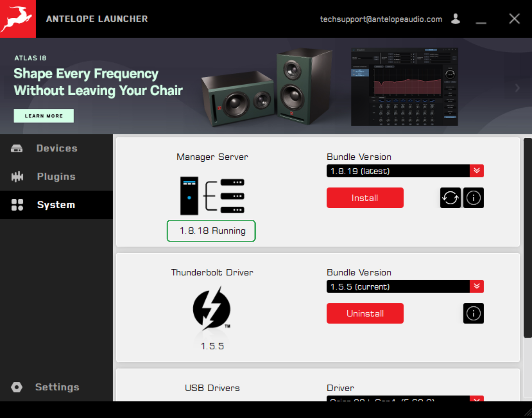Viewport: 532px width, 418px height.
Task: Expand the USB Drivers driver dropdown
Action: tap(477, 399)
